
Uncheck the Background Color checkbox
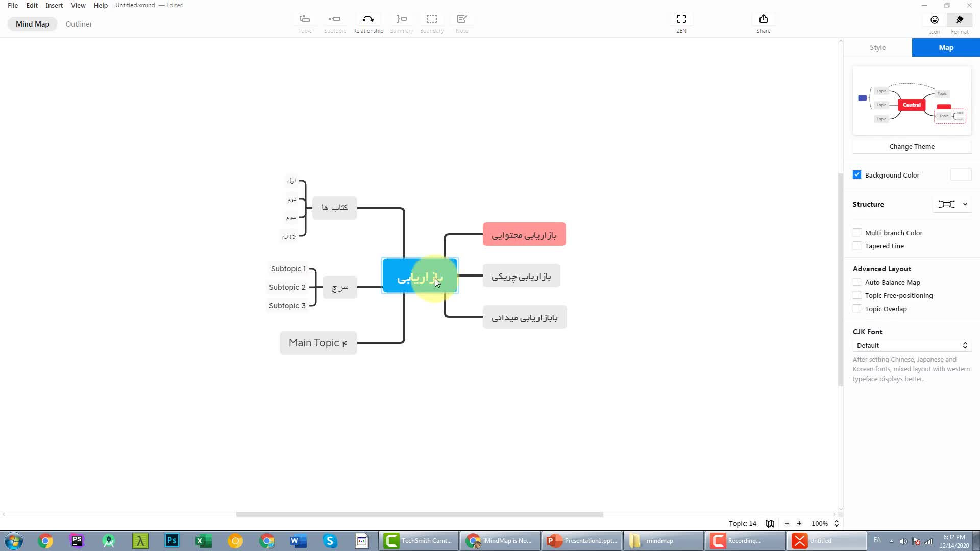(857, 175)
